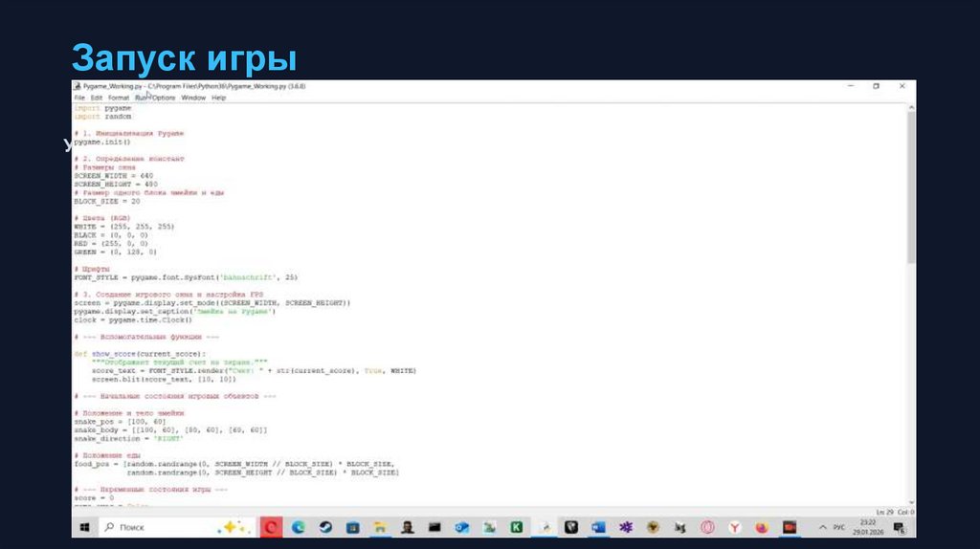Open Microsoft Edge from the taskbar
Viewport: 980px width, 549px height.
coord(299,527)
